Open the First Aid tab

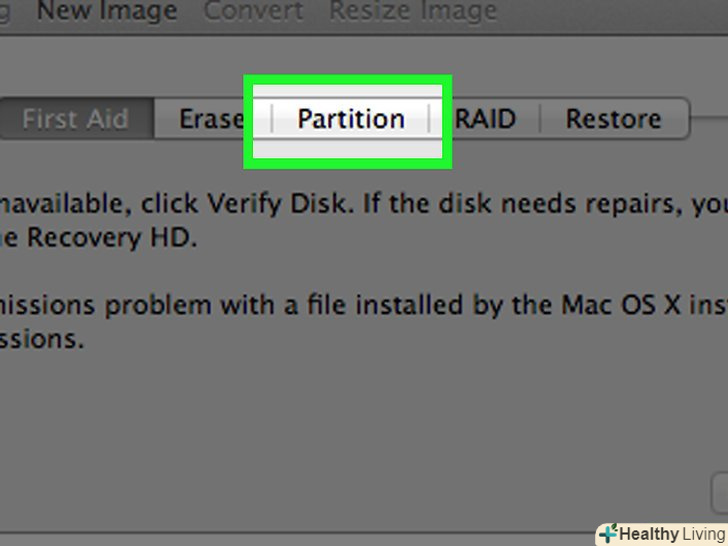coord(75,119)
